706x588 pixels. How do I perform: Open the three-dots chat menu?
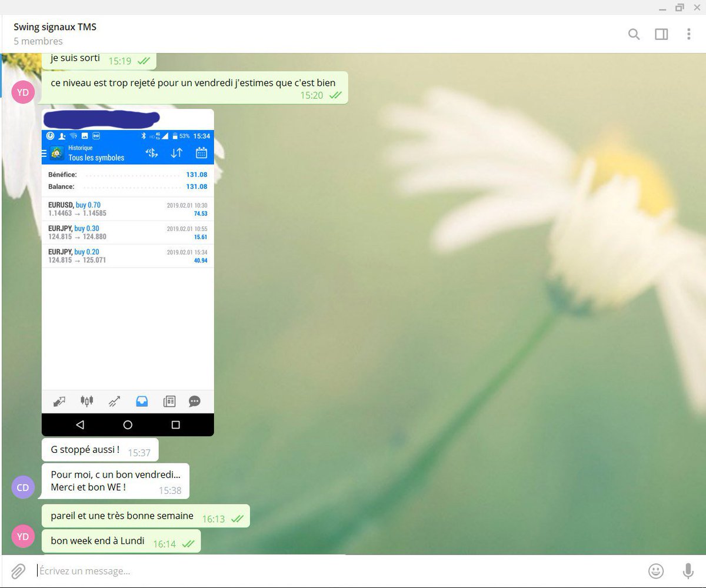point(688,34)
